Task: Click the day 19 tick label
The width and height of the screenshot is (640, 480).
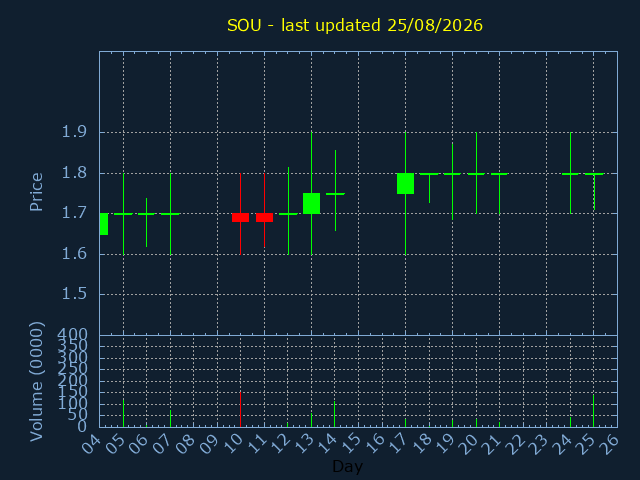Action: click(x=444, y=444)
